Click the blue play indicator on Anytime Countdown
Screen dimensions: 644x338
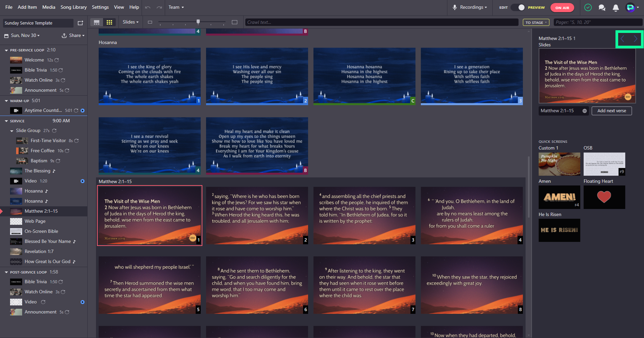83,111
